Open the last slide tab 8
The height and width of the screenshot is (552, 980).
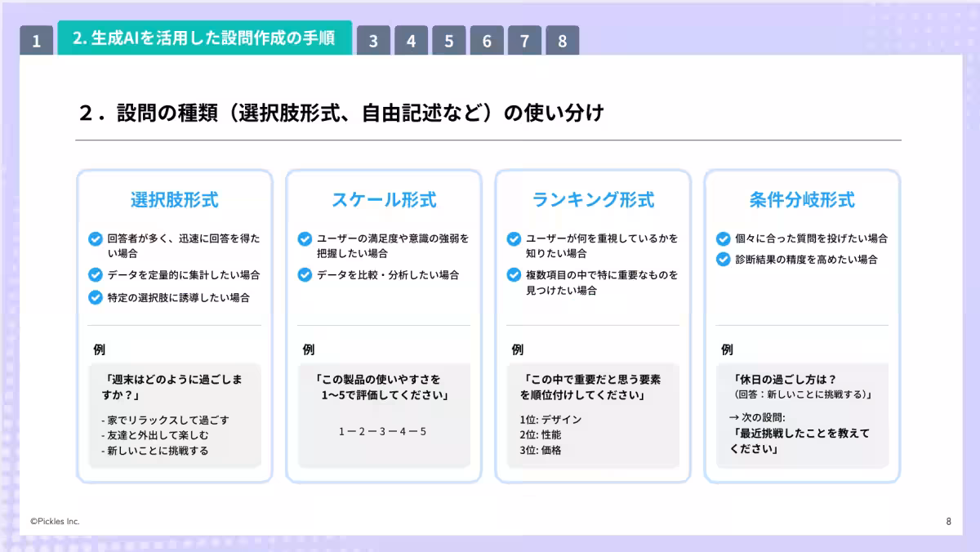pyautogui.click(x=562, y=38)
